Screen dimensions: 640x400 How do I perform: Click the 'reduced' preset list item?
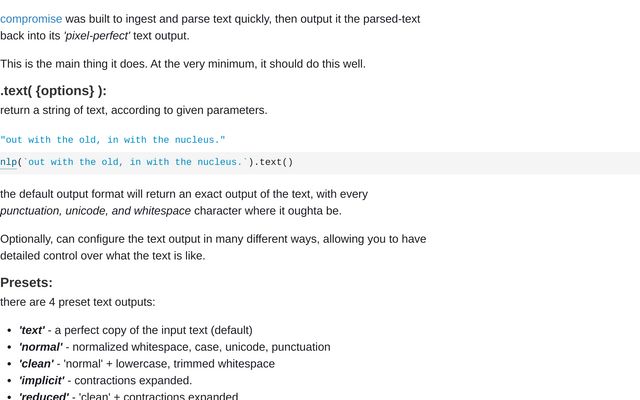(128, 396)
